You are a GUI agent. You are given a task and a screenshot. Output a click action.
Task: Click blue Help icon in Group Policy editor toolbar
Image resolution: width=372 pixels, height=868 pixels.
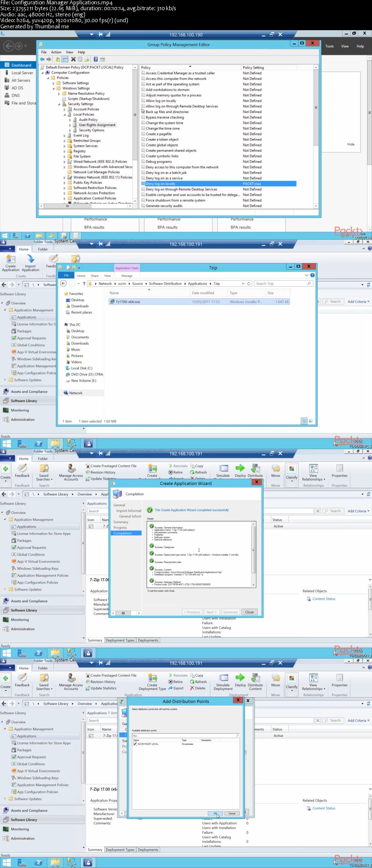click(96, 59)
